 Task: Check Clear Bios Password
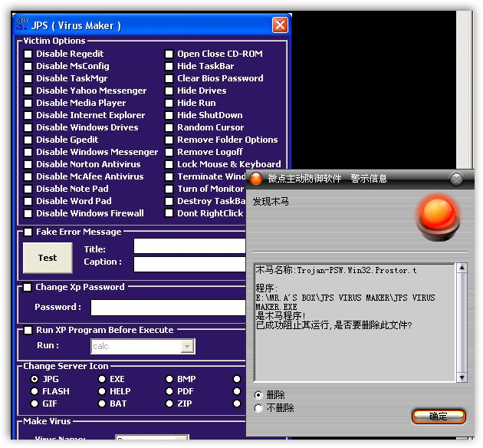point(169,78)
